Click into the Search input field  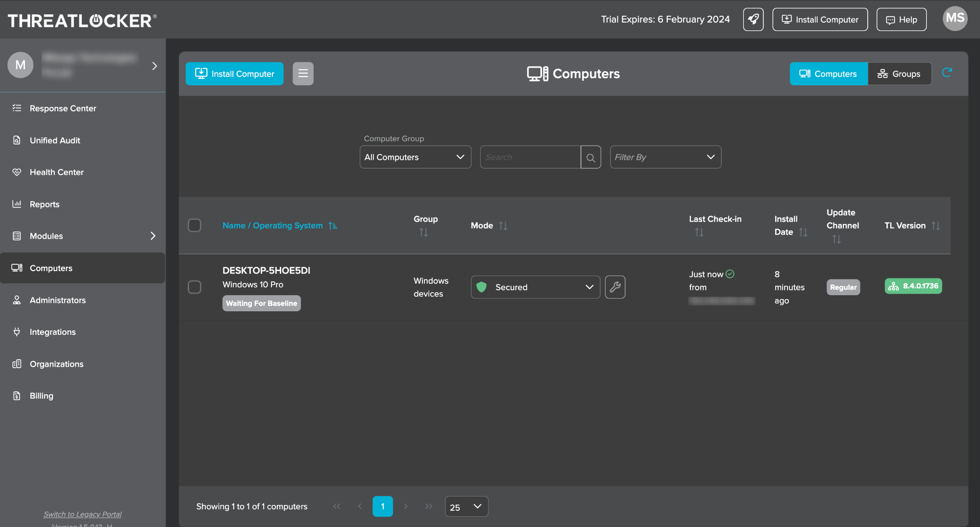click(x=530, y=157)
